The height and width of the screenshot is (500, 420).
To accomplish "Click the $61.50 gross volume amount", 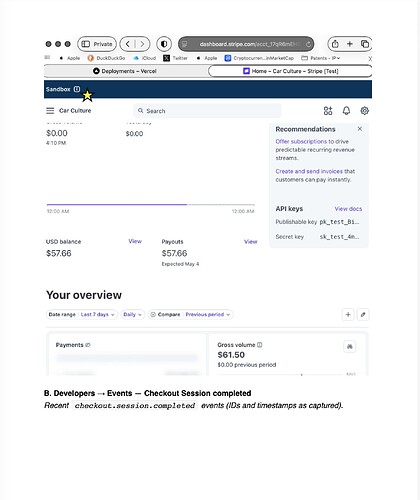I will [x=231, y=355].
